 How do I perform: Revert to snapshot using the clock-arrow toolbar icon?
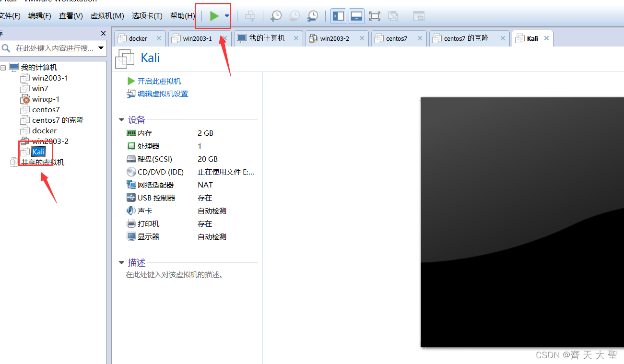(294, 16)
